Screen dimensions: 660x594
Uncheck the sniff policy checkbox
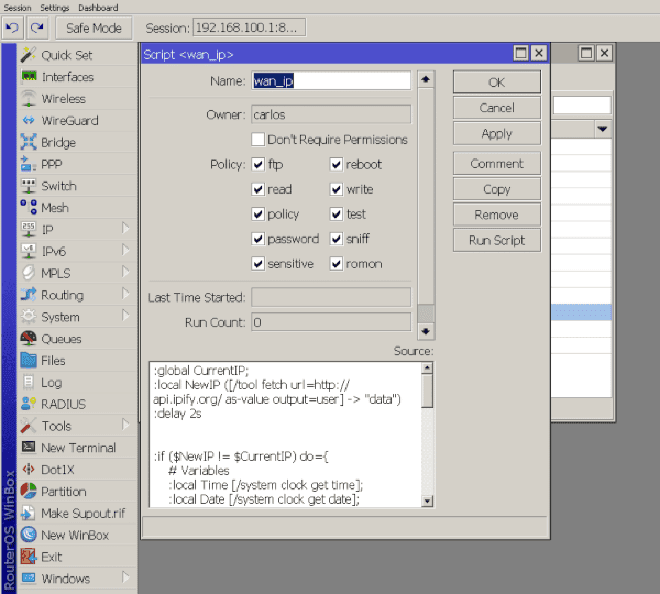pos(336,239)
